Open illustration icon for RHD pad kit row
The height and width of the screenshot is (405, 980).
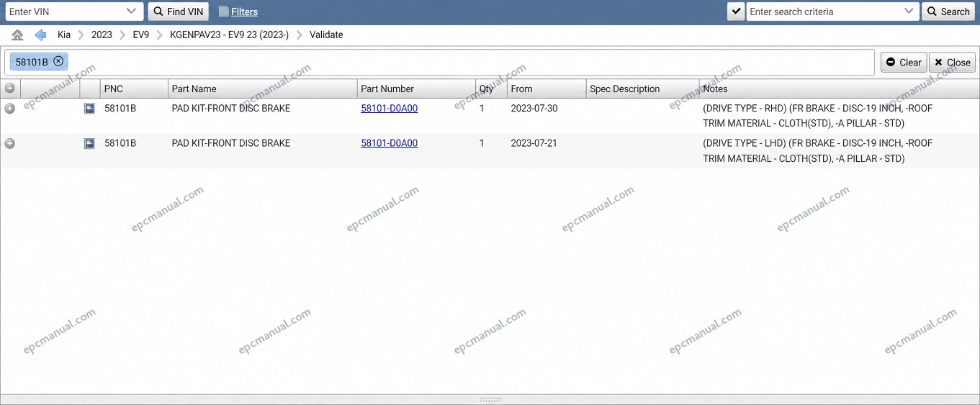point(89,109)
